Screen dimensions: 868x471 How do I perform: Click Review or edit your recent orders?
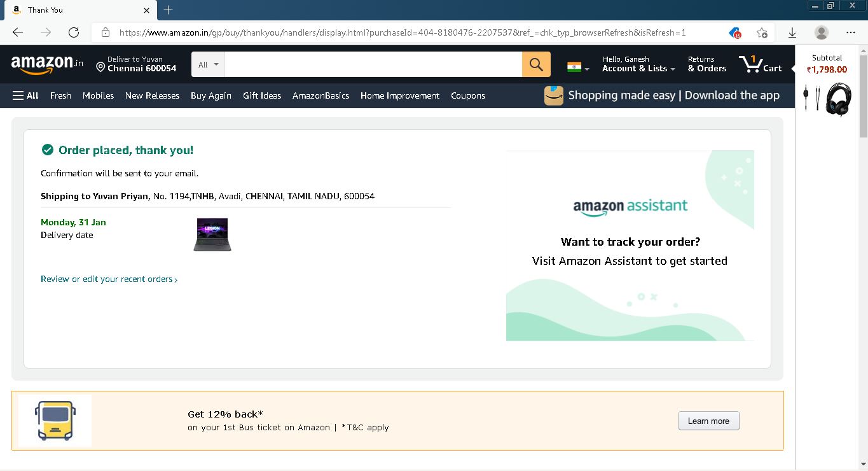tap(109, 279)
